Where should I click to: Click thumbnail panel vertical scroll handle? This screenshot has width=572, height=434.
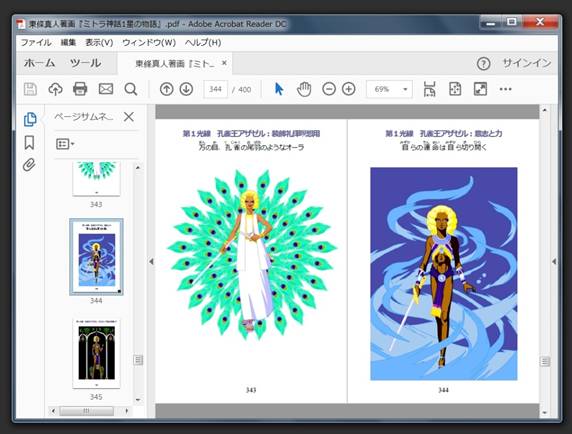click(138, 360)
